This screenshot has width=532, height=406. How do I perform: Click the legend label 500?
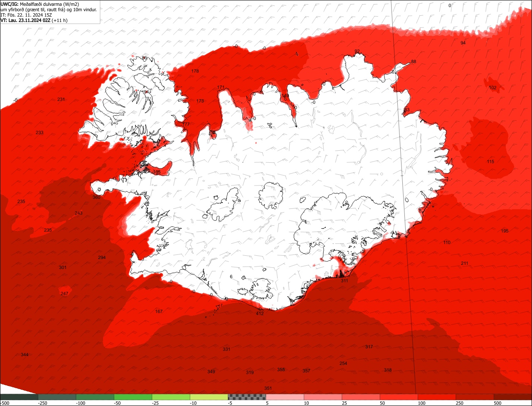(498, 403)
